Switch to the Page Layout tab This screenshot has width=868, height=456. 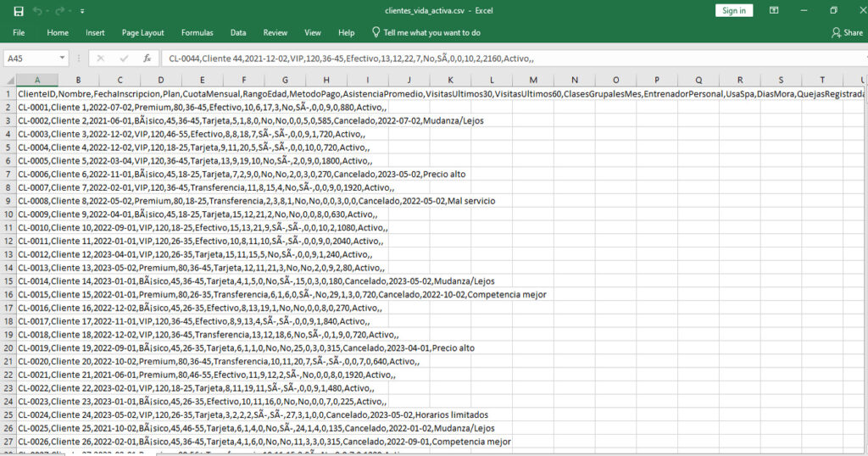coord(142,32)
